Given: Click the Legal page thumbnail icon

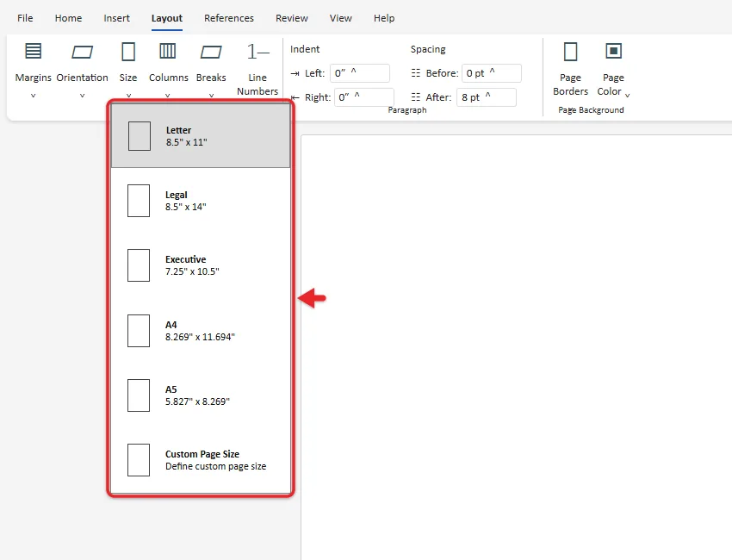Looking at the screenshot, I should [x=139, y=201].
